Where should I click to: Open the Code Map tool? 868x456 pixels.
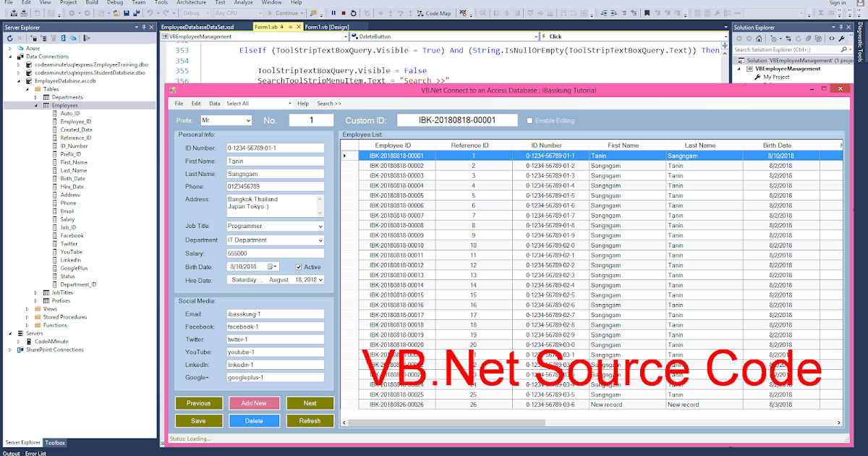point(433,12)
